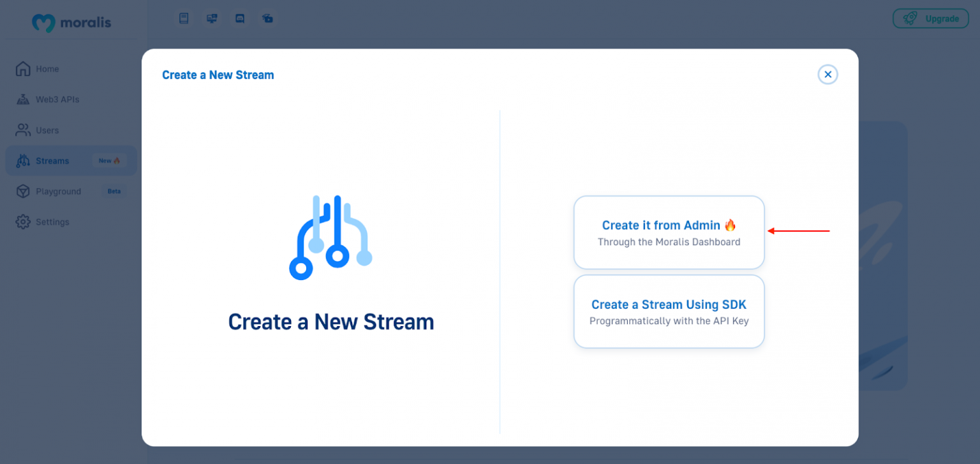Click the Beta badge next to Playground
The width and height of the screenshot is (980, 464).
click(x=114, y=191)
